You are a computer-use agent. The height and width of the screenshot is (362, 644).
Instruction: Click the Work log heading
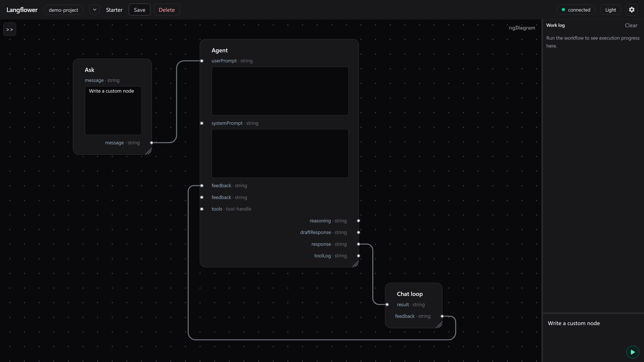(555, 25)
